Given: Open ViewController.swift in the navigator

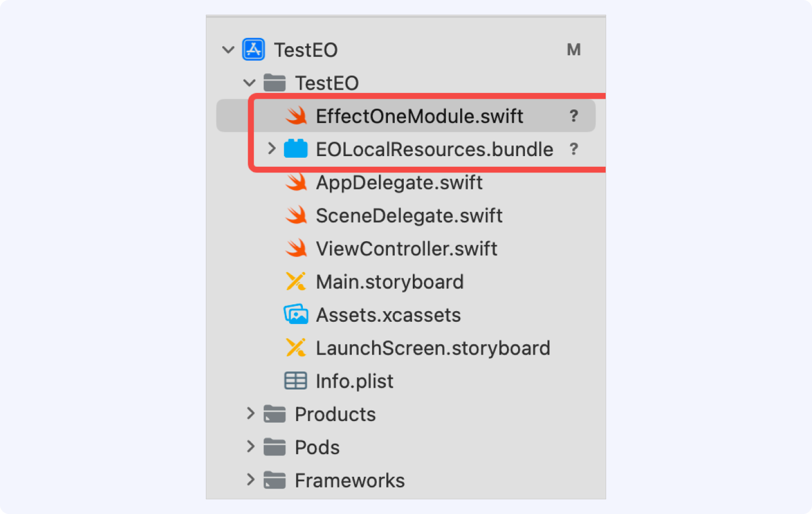Looking at the screenshot, I should [x=406, y=249].
